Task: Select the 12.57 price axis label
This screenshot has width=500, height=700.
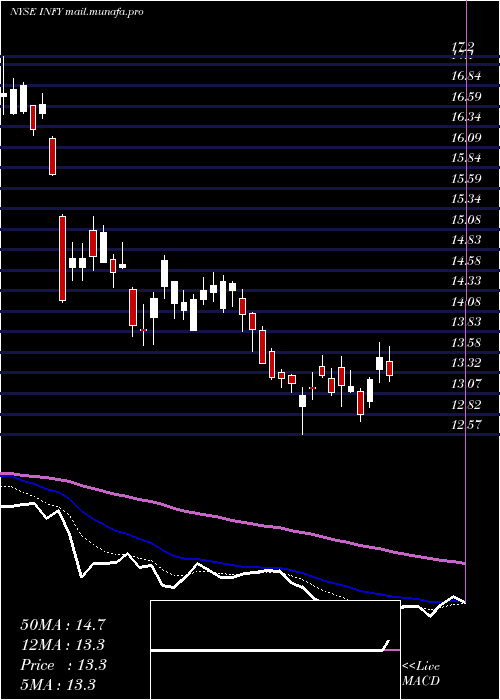Action: (466, 425)
